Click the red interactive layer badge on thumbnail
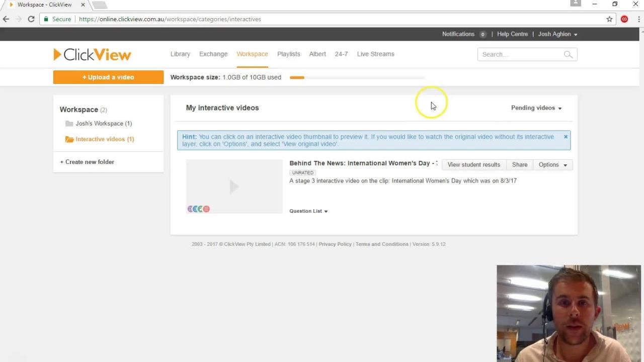The width and height of the screenshot is (644, 362). coord(206,209)
